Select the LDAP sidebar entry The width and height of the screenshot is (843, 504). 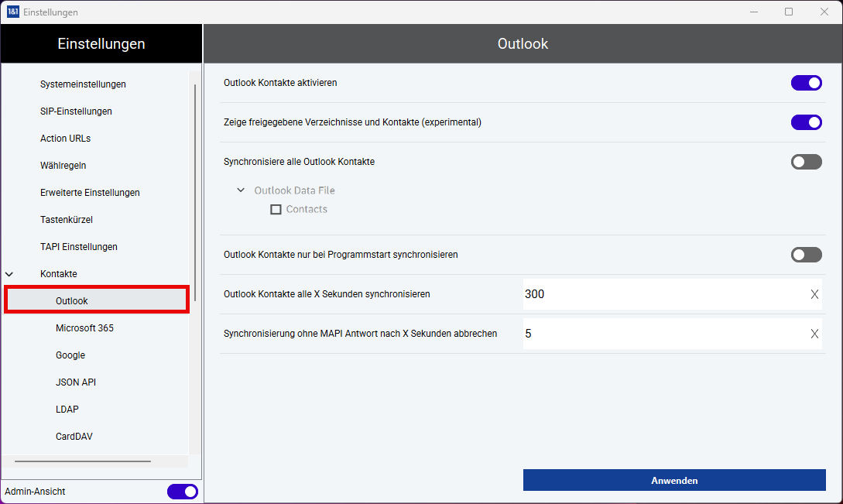67,410
